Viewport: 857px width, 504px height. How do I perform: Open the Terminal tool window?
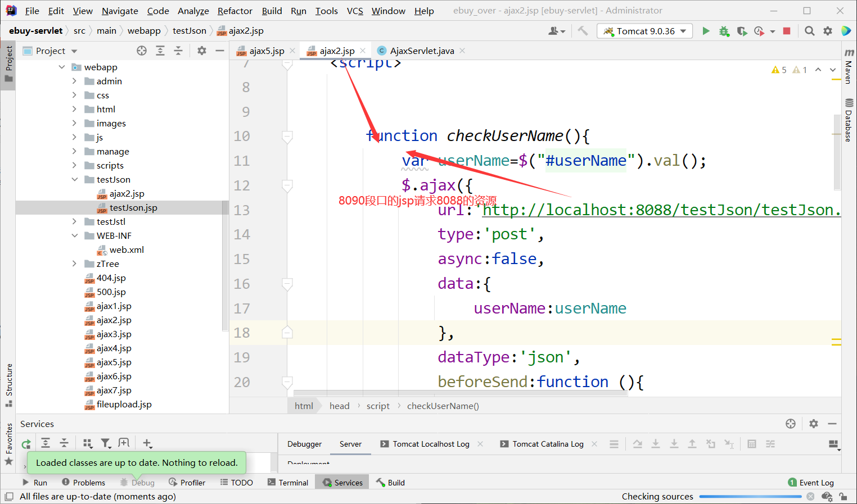[288, 482]
